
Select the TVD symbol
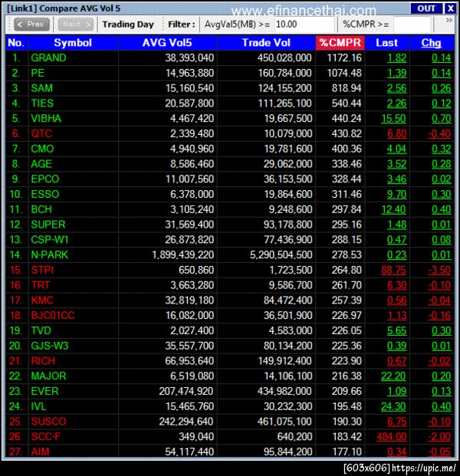pos(41,330)
